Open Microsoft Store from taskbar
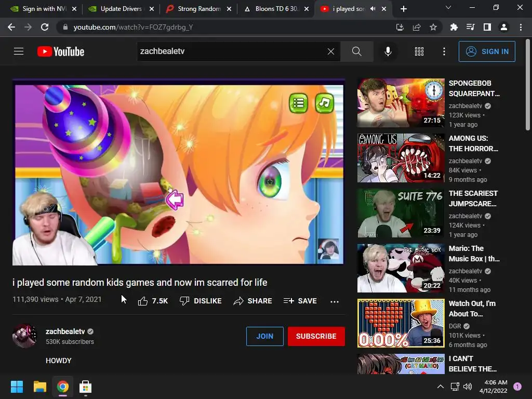532x399 pixels. click(x=85, y=387)
